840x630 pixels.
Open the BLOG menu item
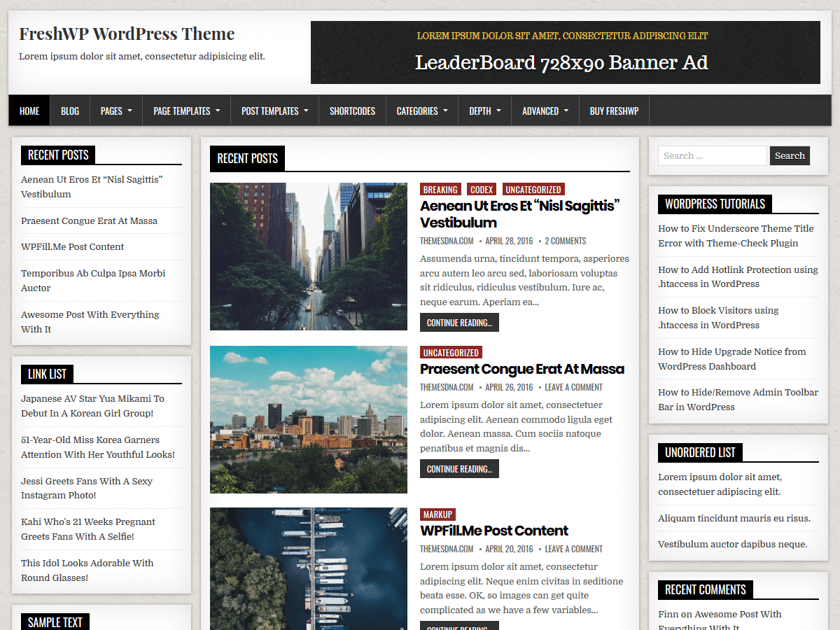point(70,110)
